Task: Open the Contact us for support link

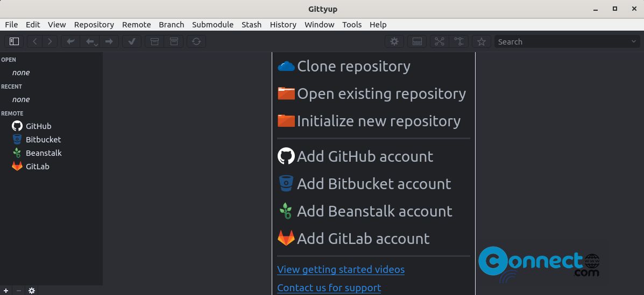Action: [x=329, y=288]
